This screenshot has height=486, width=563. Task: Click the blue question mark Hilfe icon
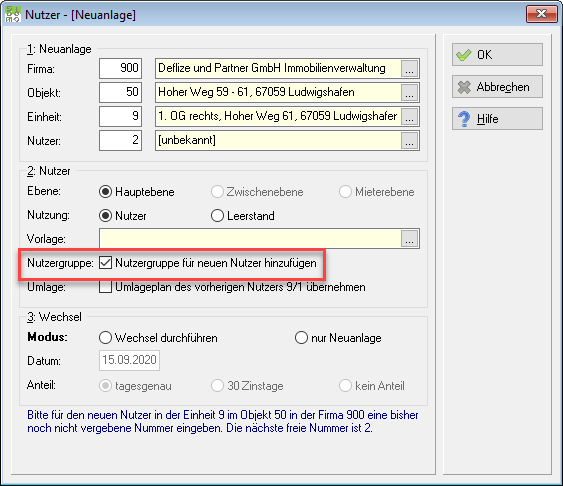pyautogui.click(x=464, y=119)
